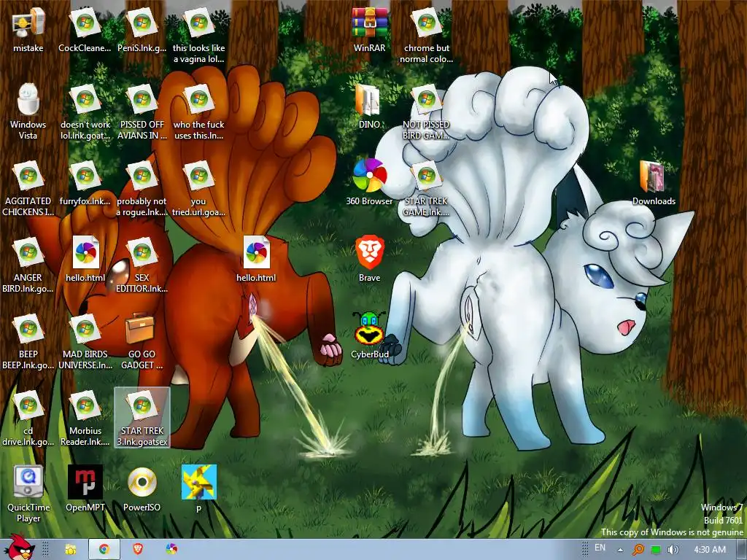Launch Brave from the desktop icon
Screen dimensions: 747x560
[370, 260]
